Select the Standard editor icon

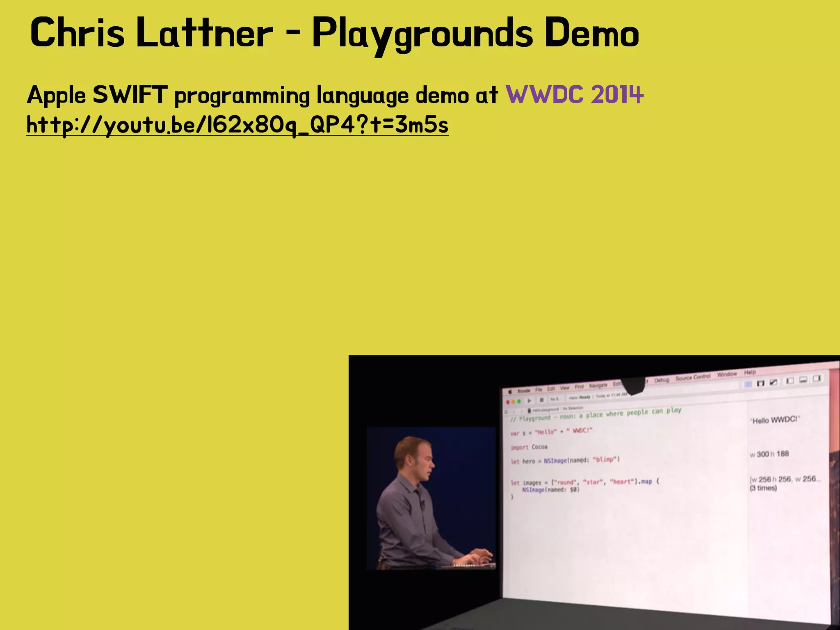tap(748, 384)
